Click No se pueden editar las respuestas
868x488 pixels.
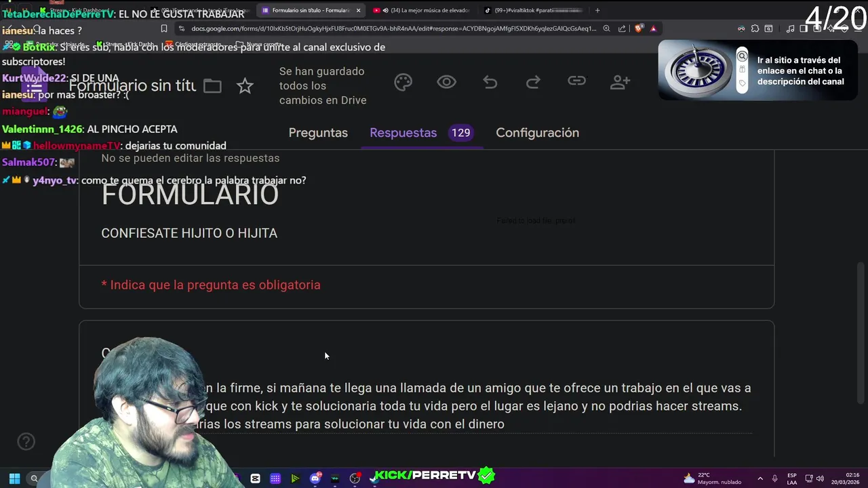[x=191, y=158]
